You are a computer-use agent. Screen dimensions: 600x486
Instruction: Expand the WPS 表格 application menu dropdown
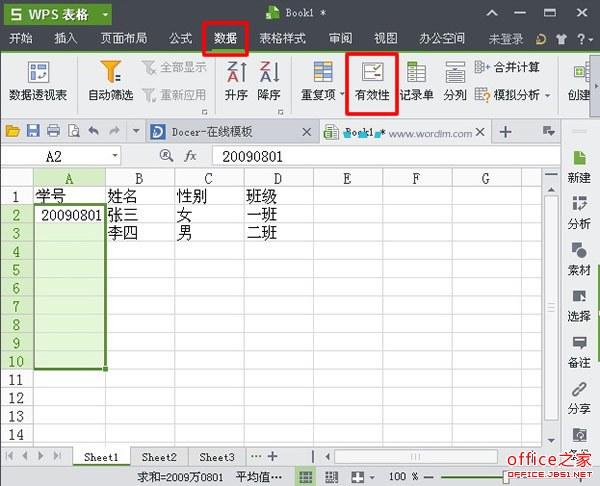(105, 15)
